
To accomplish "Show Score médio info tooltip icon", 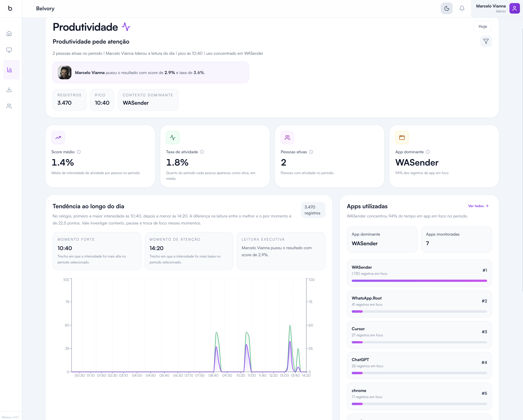I will [79, 152].
